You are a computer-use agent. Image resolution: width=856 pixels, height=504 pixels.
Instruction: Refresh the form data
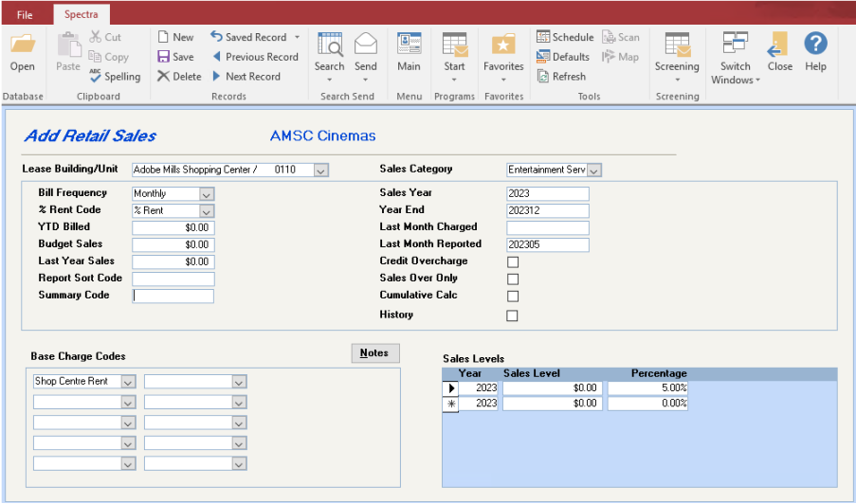[x=561, y=76]
